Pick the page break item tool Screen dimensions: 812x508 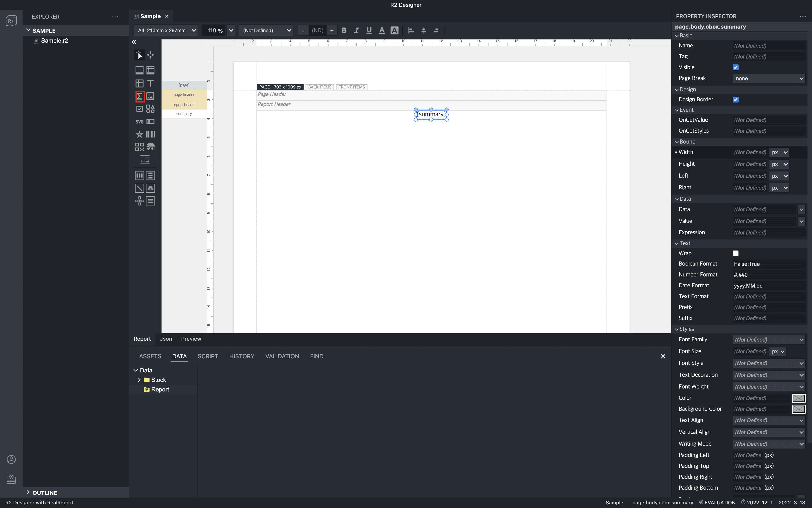point(145,160)
